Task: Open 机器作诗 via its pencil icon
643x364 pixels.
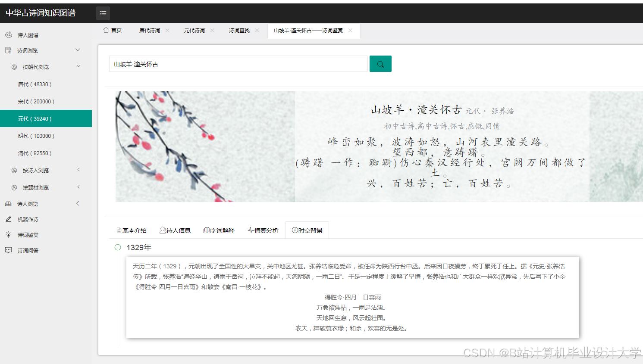Action: (9, 219)
